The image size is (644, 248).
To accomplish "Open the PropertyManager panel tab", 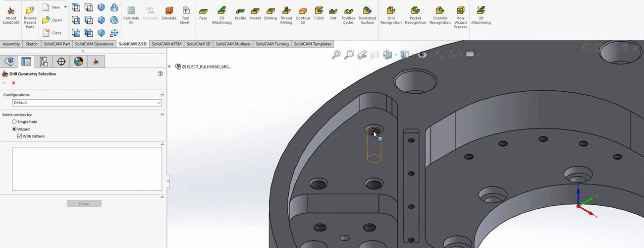I will 26,62.
